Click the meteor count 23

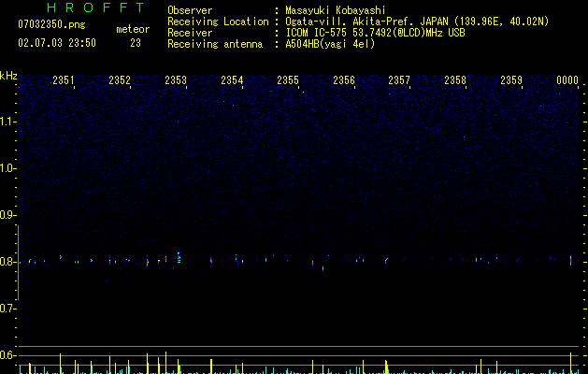[136, 43]
